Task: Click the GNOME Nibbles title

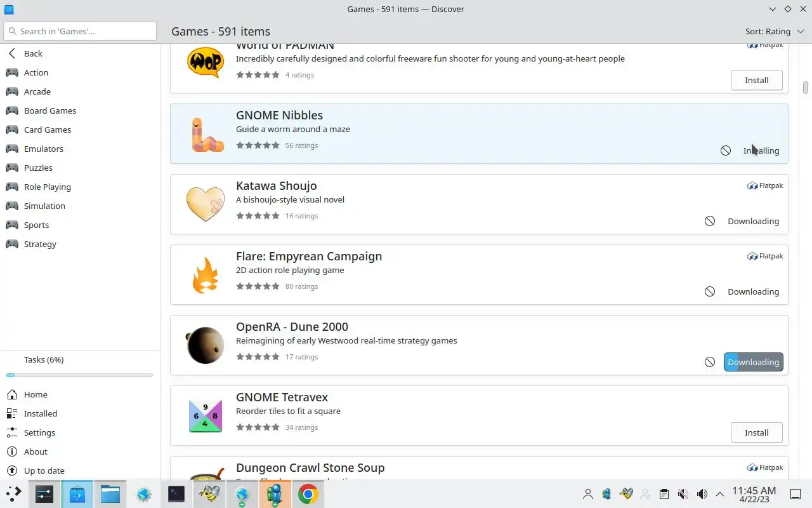Action: coord(279,115)
